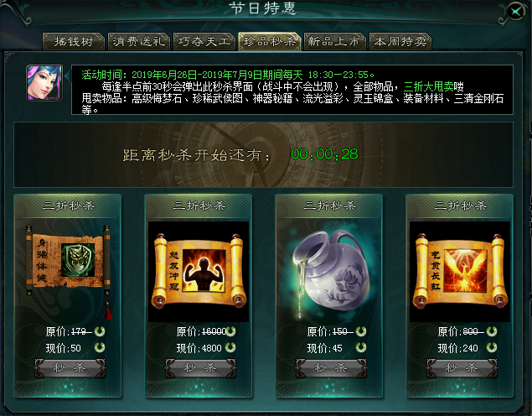
Task: Click 秒杀 button under price 240
Action: click(x=462, y=368)
